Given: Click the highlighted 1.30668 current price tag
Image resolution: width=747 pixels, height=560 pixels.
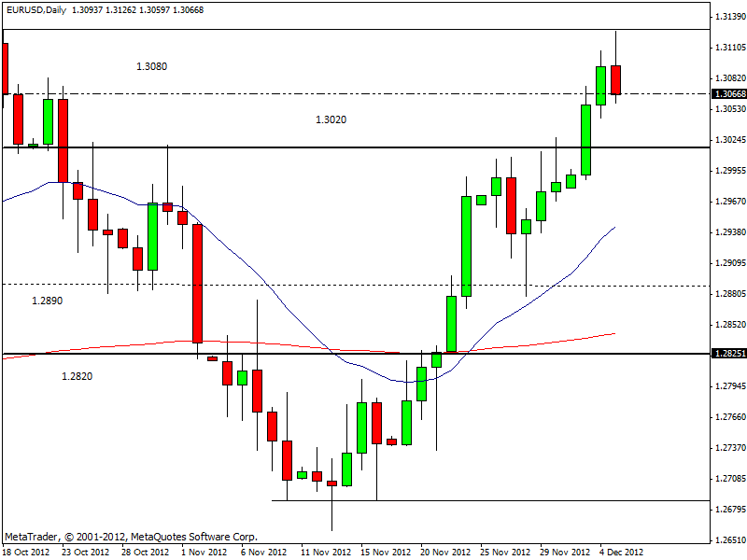Looking at the screenshot, I should (x=728, y=93).
